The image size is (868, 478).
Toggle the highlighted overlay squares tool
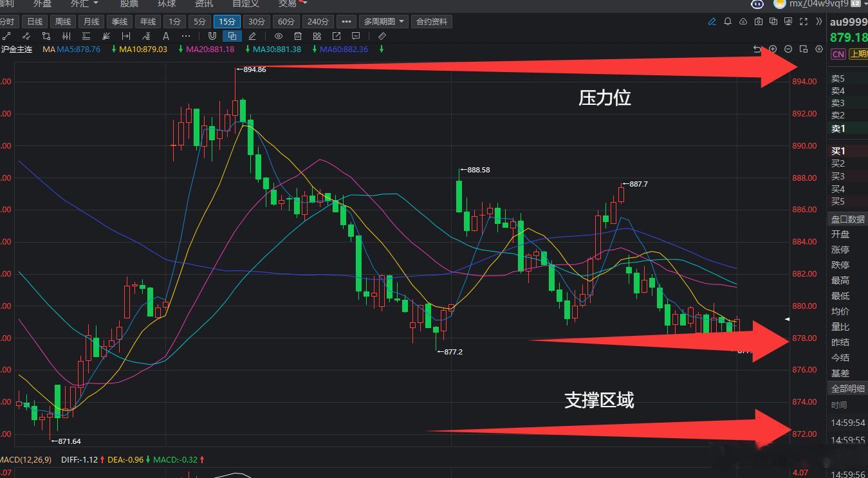(x=232, y=36)
